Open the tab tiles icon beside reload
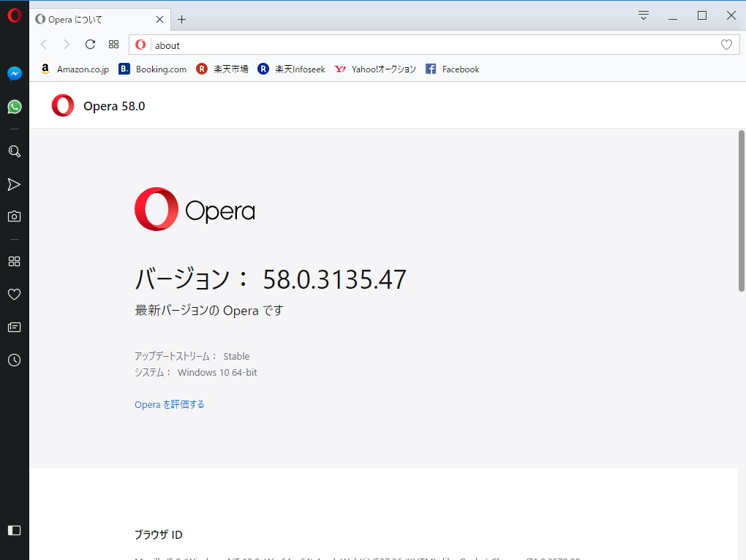 [x=113, y=44]
